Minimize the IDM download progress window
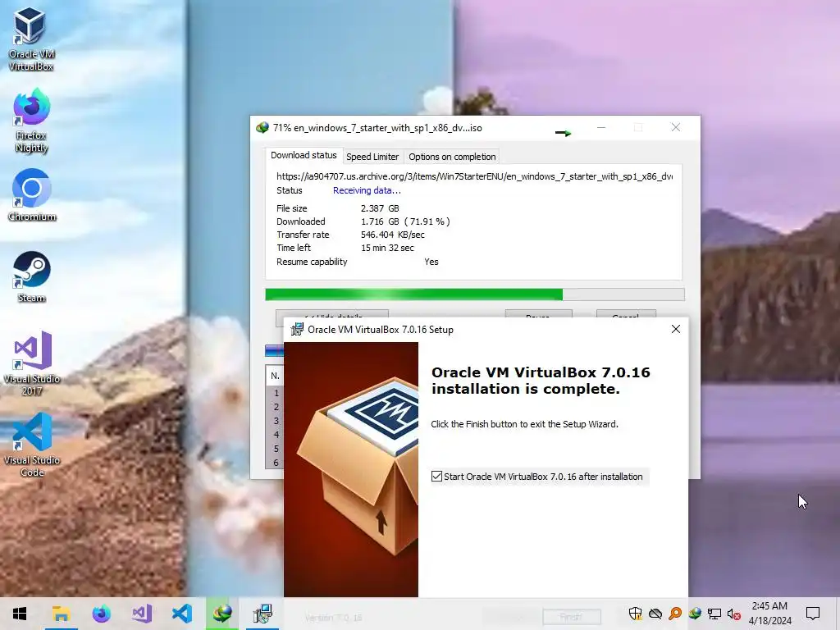Viewport: 840px width, 630px height. click(x=601, y=127)
